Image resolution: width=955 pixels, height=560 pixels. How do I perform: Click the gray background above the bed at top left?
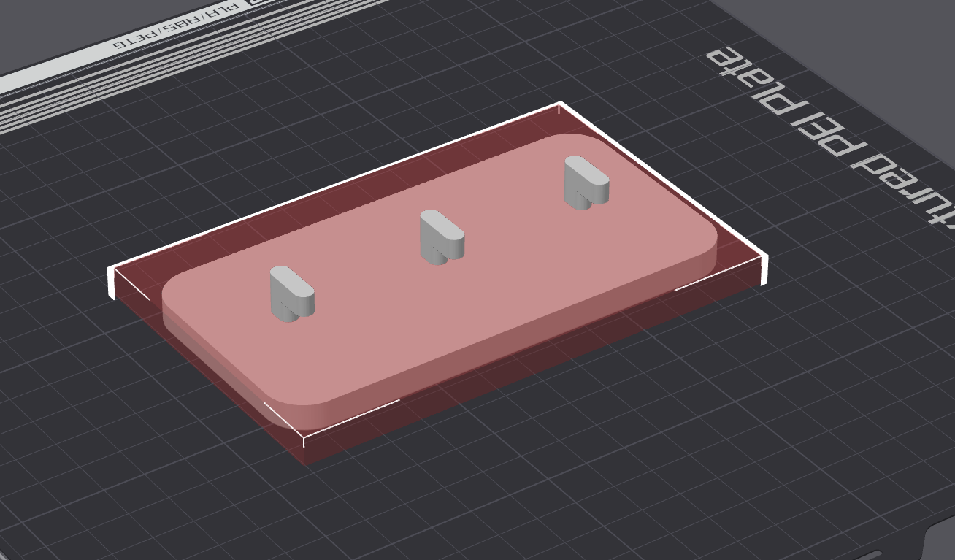[x=44, y=29]
